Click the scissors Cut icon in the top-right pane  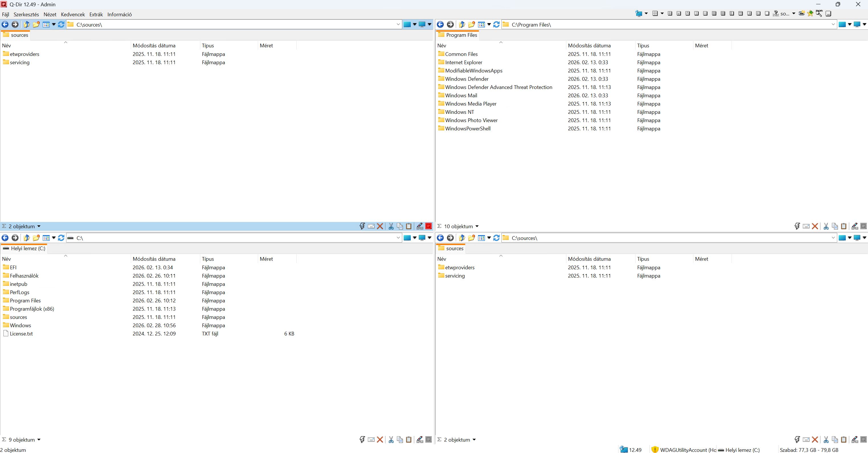[826, 226]
